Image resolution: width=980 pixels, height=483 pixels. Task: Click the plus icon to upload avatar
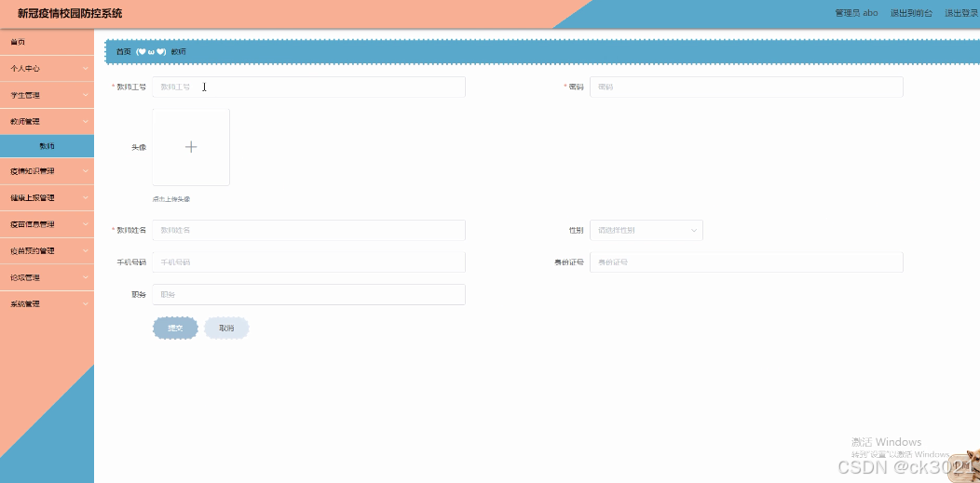pos(191,147)
